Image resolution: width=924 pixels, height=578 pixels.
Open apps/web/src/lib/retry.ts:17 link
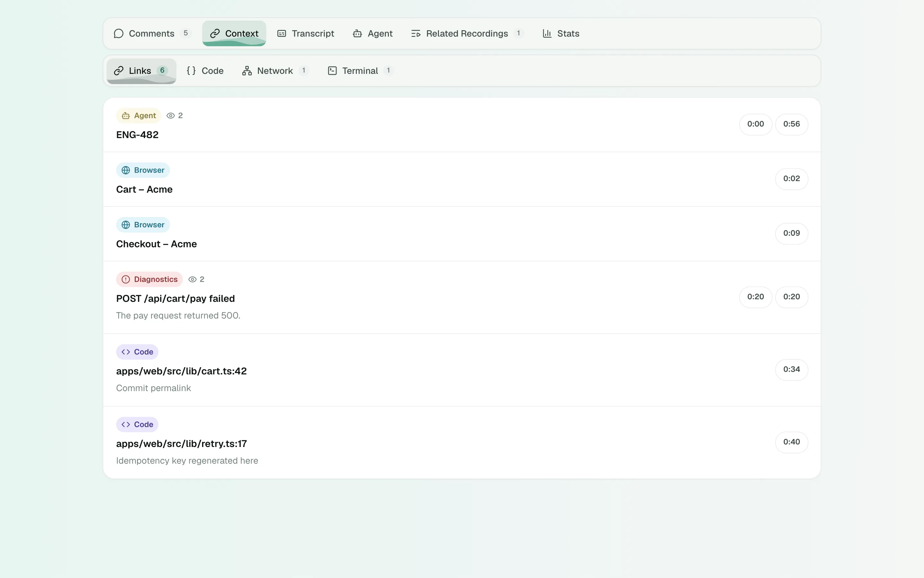pyautogui.click(x=181, y=444)
